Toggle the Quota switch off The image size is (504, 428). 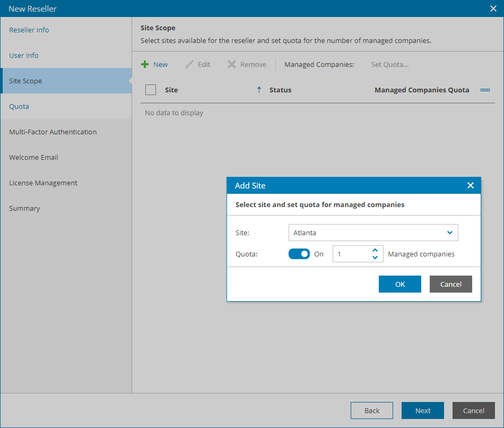(299, 254)
